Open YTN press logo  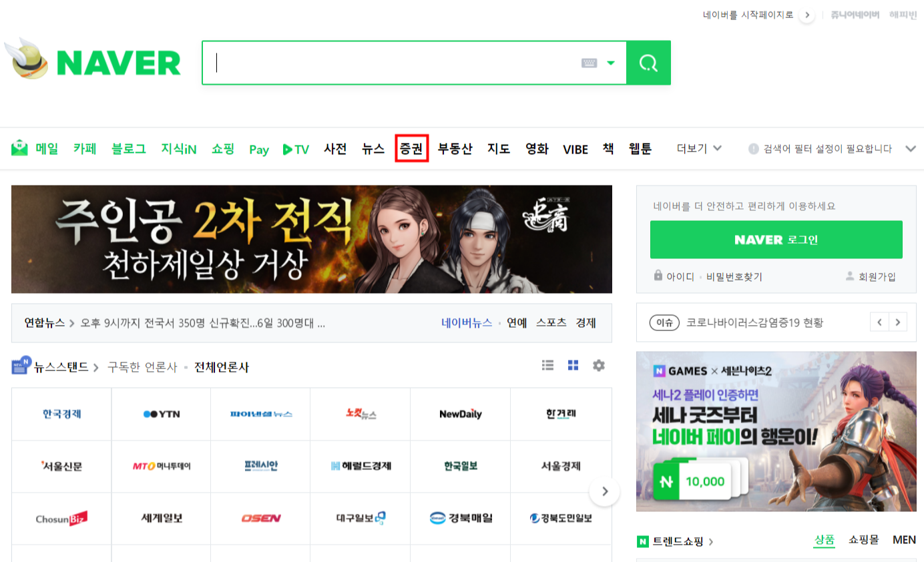(161, 414)
